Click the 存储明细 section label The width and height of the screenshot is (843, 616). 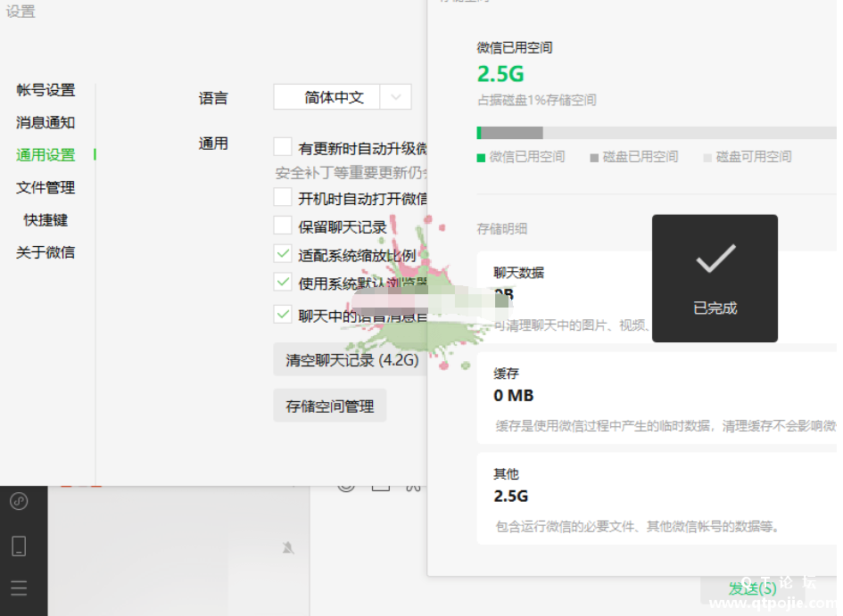click(502, 229)
